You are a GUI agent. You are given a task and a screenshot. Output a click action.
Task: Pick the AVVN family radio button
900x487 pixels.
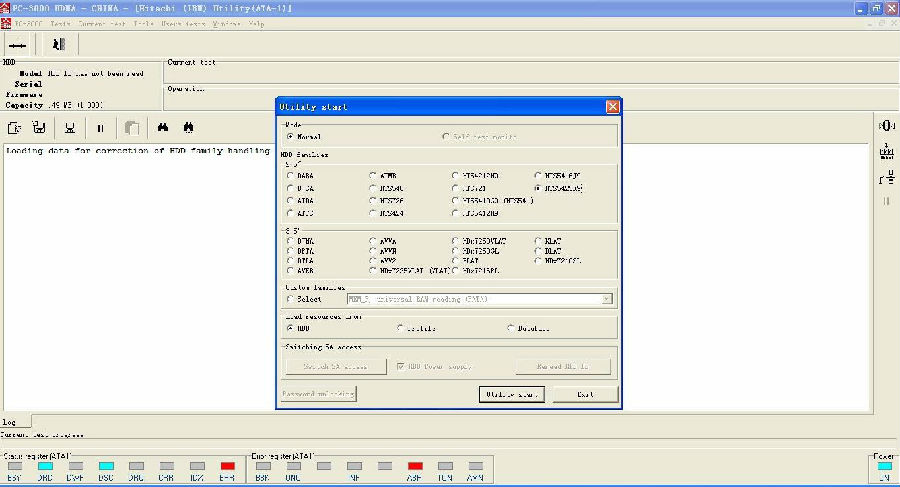pos(373,251)
